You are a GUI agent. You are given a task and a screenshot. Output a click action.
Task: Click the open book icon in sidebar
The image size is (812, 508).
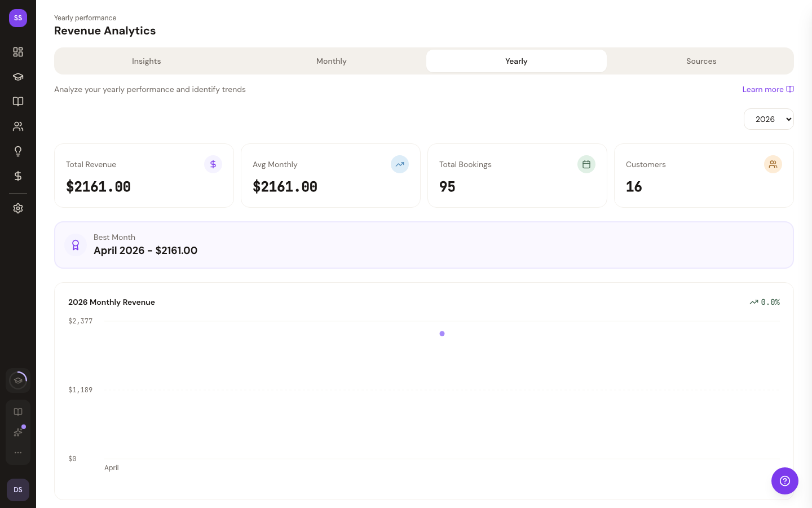(18, 102)
